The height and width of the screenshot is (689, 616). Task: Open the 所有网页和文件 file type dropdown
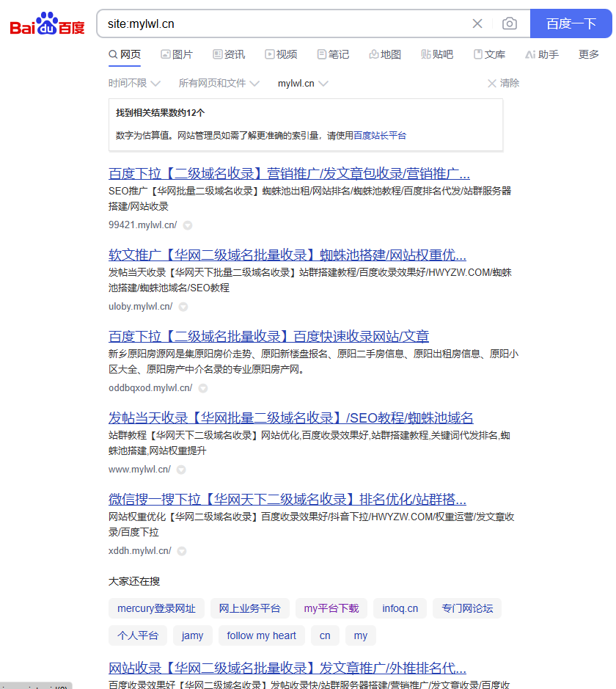click(x=219, y=83)
